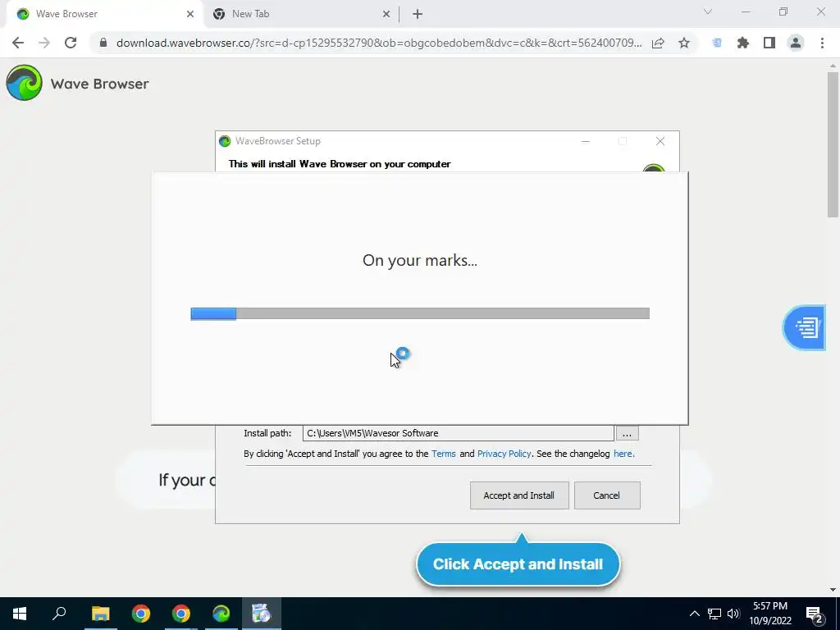This screenshot has width=840, height=630.
Task: Show hidden system tray icons
Action: tap(694, 614)
